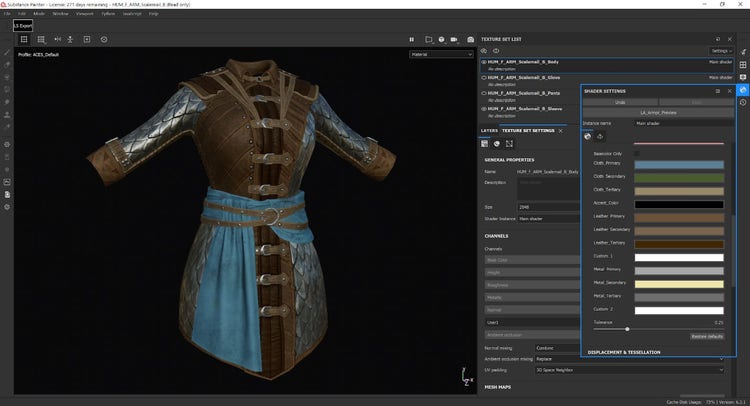Click the export icon in Shader Settings
The width and height of the screenshot is (750, 406).
point(601,136)
